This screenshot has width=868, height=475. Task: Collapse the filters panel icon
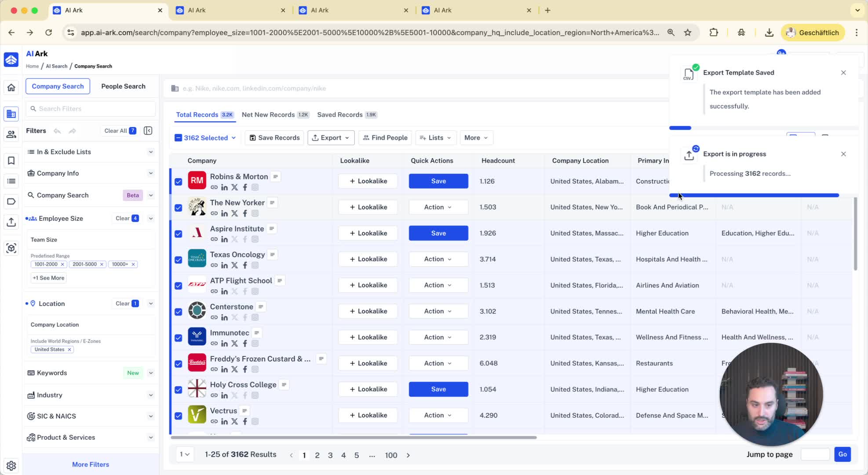(x=148, y=131)
